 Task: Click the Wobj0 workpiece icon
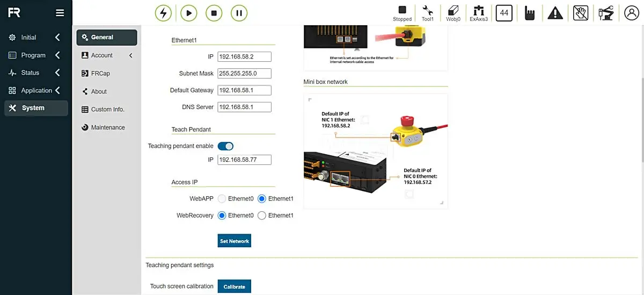click(x=453, y=13)
